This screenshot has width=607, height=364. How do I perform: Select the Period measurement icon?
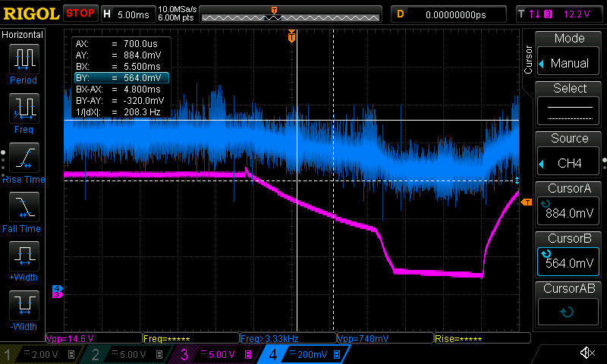tap(24, 59)
